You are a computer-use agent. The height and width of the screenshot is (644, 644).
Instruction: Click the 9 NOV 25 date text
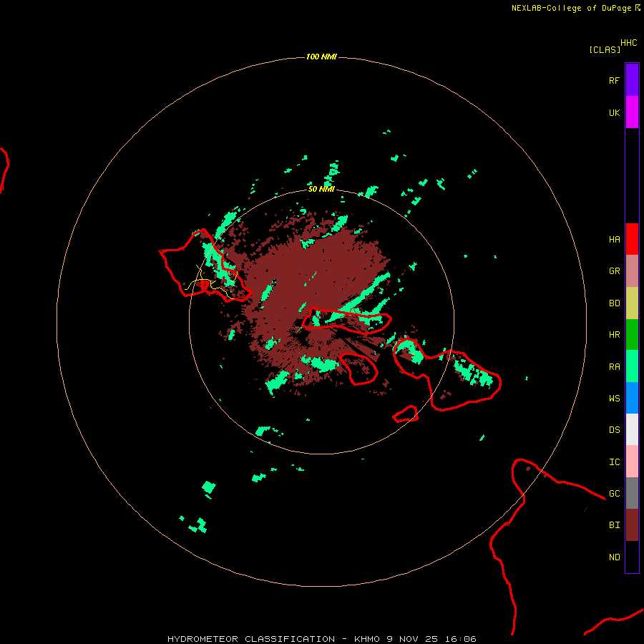(412, 639)
